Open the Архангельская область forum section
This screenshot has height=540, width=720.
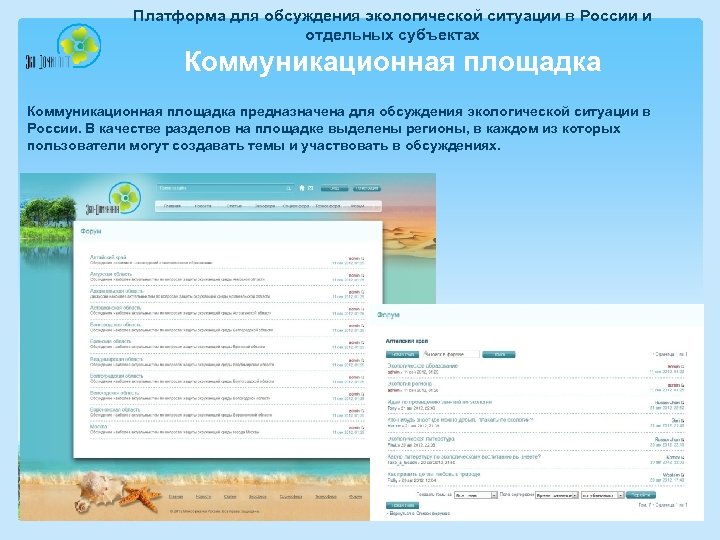point(117,291)
